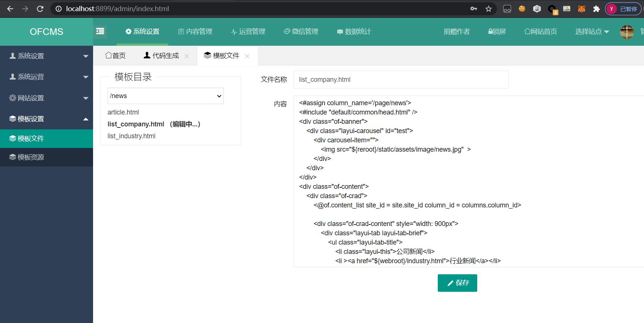Open 数据统计 top menu

[354, 32]
